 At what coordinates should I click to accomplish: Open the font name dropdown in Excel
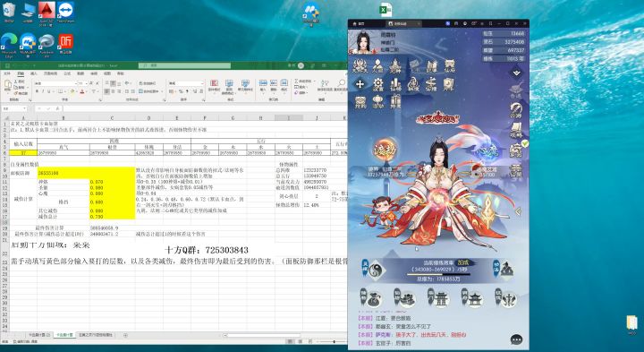(75, 83)
